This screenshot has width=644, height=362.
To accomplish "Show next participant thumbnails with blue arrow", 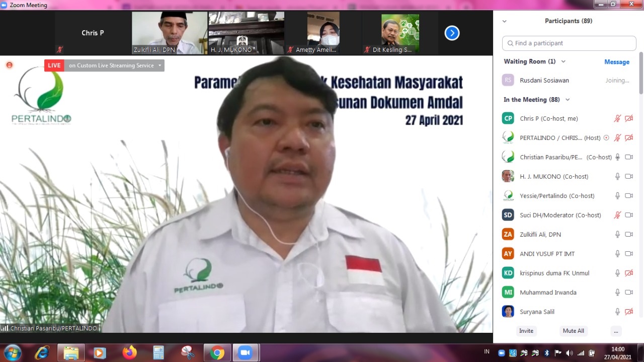I will tap(452, 33).
